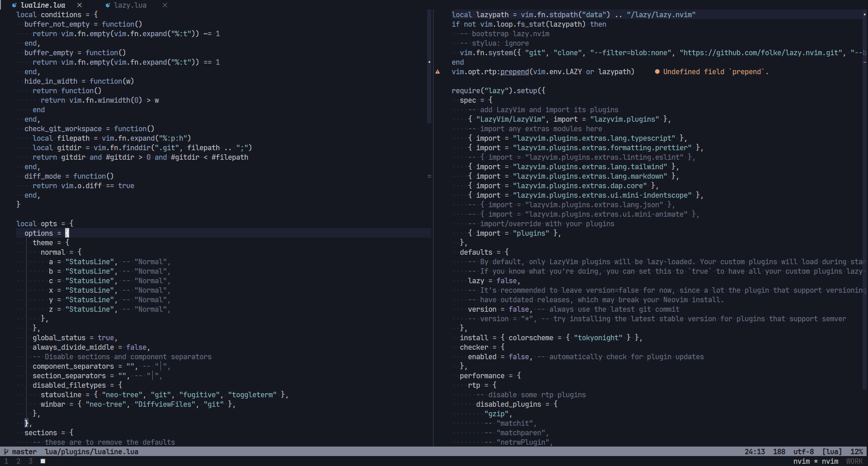This screenshot has width=868, height=466.
Task: Click the commented linting.eslint import line
Action: point(582,157)
